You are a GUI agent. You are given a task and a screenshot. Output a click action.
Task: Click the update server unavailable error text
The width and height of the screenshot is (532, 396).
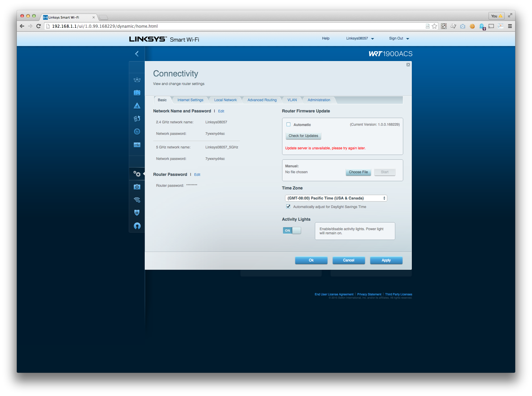[325, 148]
